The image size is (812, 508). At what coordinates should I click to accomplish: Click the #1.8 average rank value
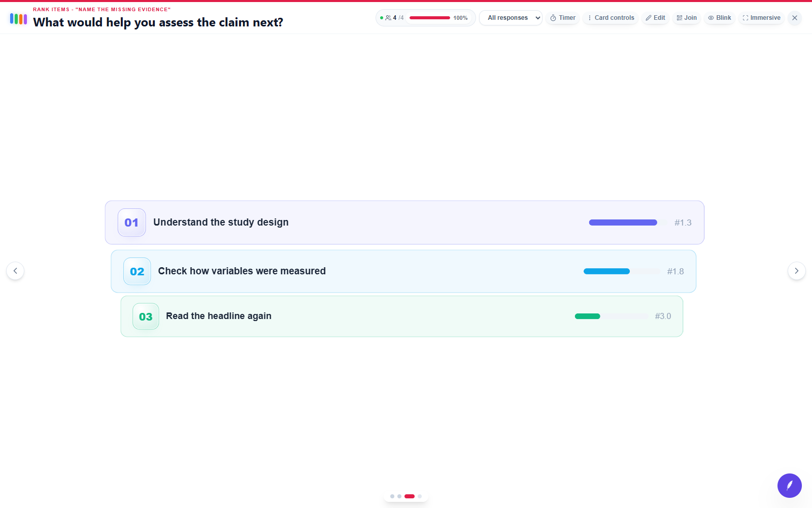[x=675, y=271]
